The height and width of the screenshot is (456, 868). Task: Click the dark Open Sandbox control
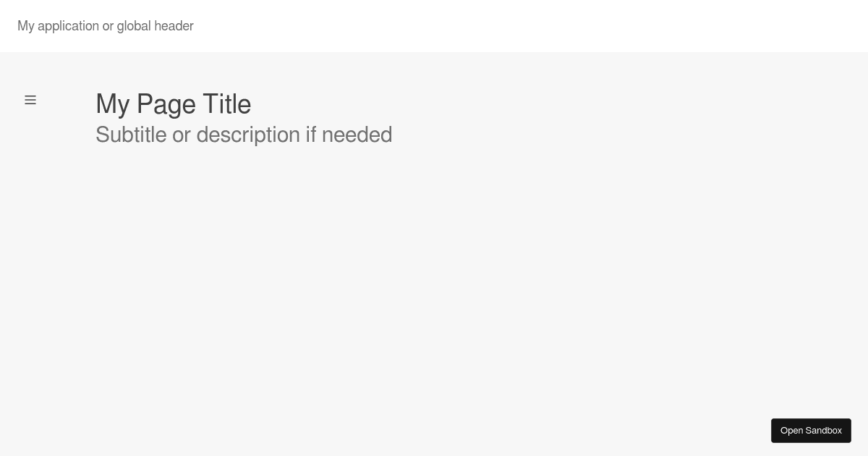[811, 430]
